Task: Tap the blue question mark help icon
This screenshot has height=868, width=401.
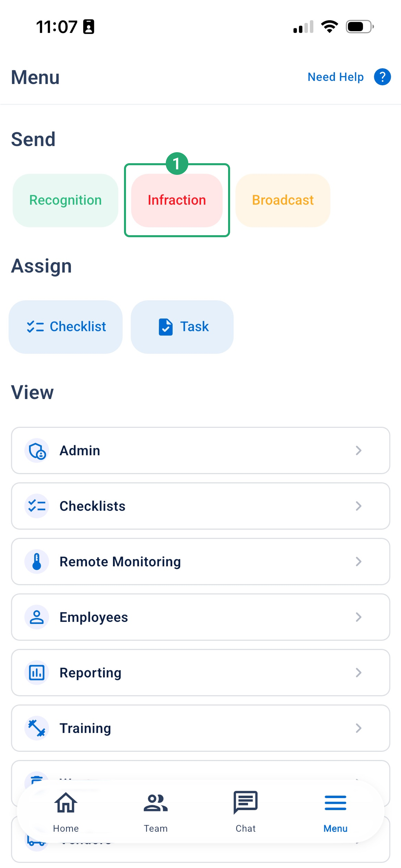Action: (382, 77)
